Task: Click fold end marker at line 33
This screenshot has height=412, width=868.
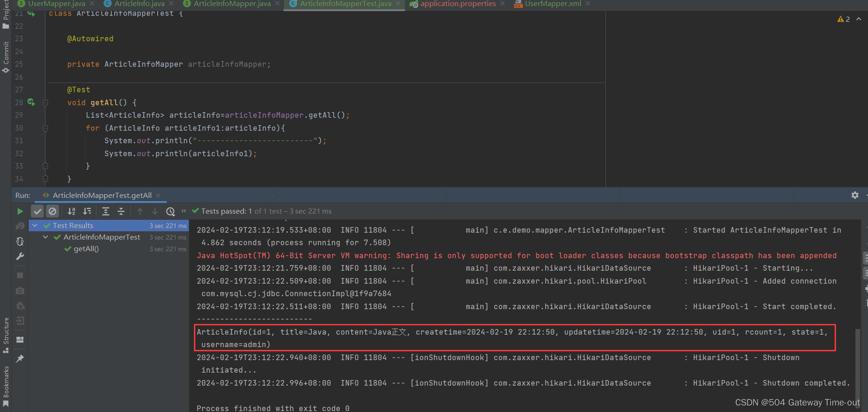Action: [45, 165]
